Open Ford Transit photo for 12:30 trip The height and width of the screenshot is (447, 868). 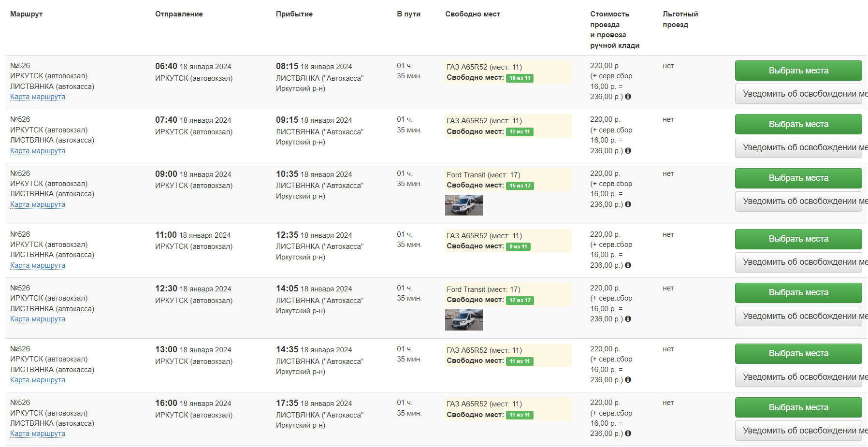coord(464,320)
